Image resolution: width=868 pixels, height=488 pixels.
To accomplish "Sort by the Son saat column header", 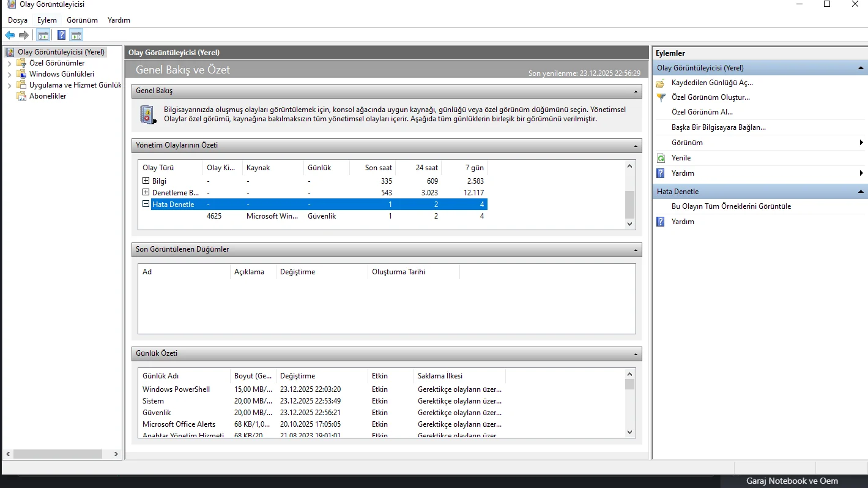I will tap(373, 168).
